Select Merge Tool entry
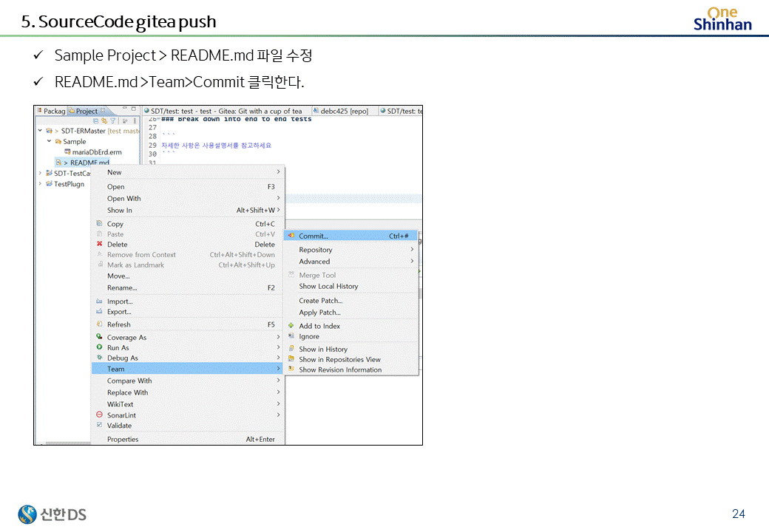Image resolution: width=769 pixels, height=532 pixels. click(350, 276)
